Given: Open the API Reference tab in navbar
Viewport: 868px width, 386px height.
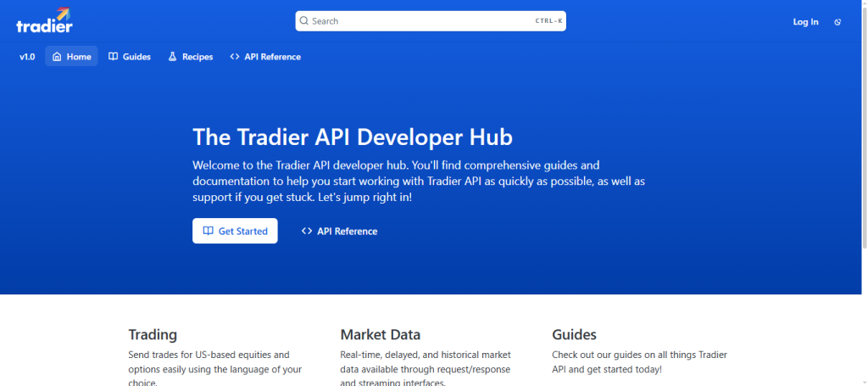Looking at the screenshot, I should click(x=265, y=57).
